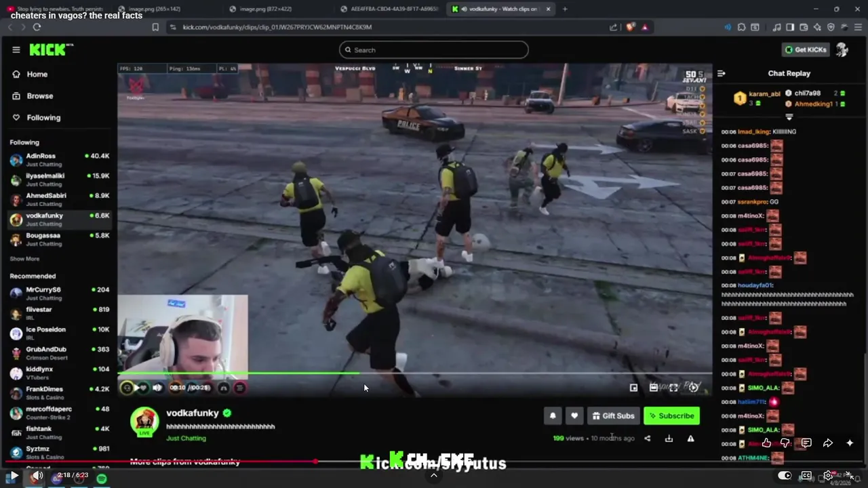This screenshot has height=488, width=868.
Task: Click Just Chatting category under vodkafunky
Action: pos(186,439)
